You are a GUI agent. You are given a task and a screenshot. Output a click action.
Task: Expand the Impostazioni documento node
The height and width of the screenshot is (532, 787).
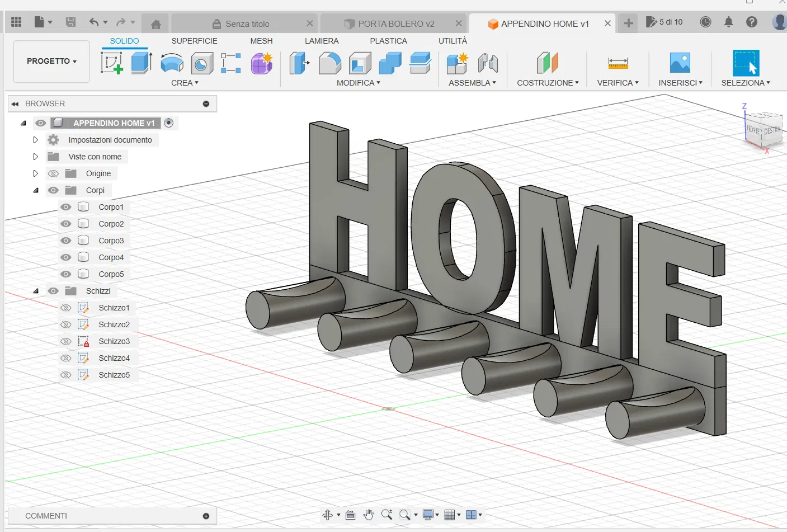click(x=35, y=140)
